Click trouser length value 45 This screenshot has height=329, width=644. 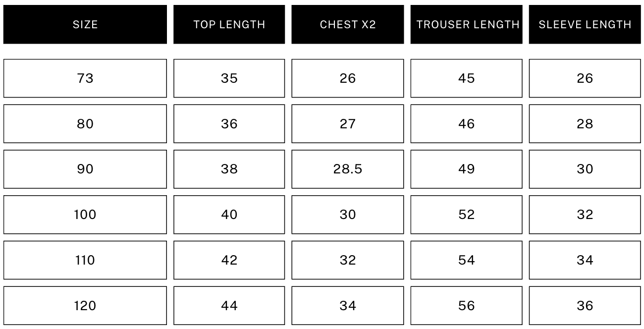[467, 78]
